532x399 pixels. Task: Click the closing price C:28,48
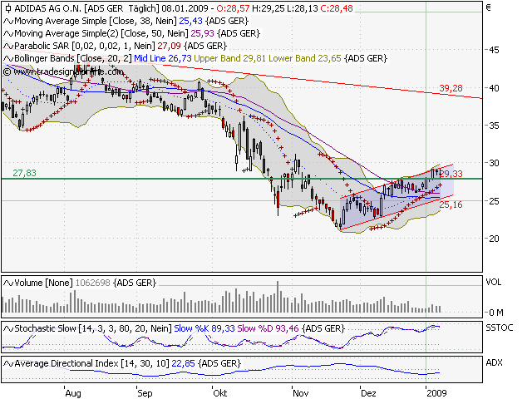[337, 8]
